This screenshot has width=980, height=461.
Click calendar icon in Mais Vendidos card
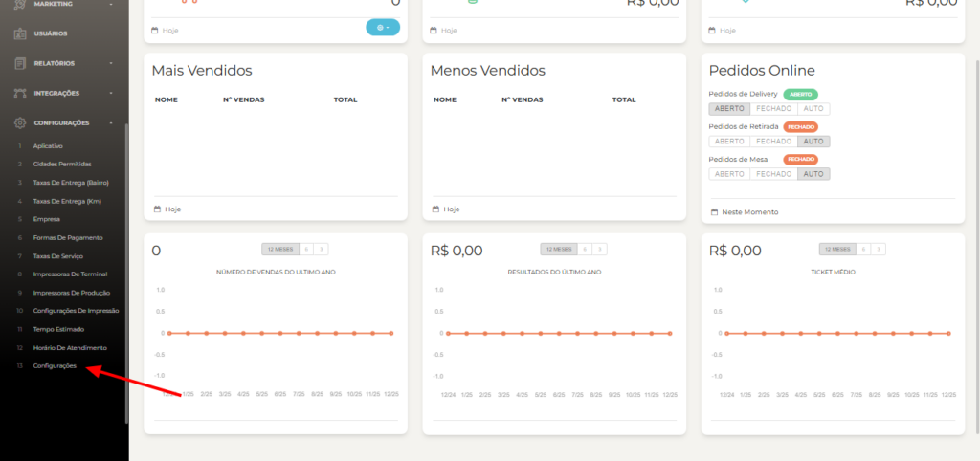156,209
